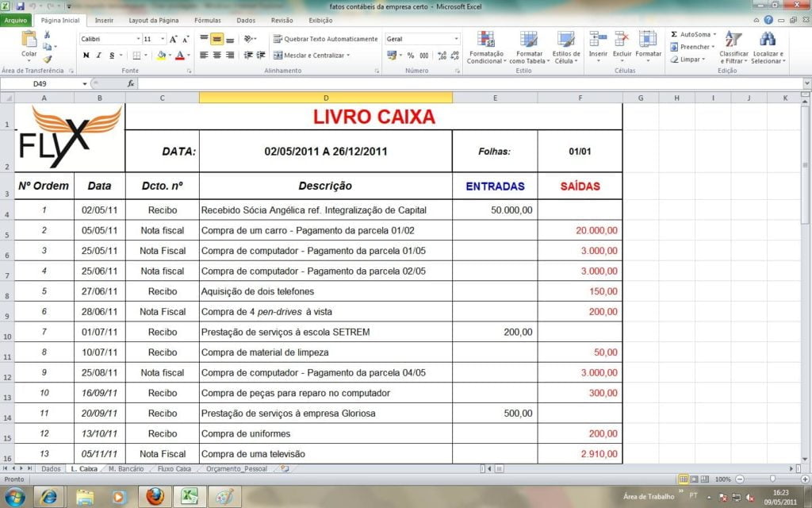The height and width of the screenshot is (508, 812).
Task: Toggle bold formatting with Negrito
Action: (x=86, y=56)
